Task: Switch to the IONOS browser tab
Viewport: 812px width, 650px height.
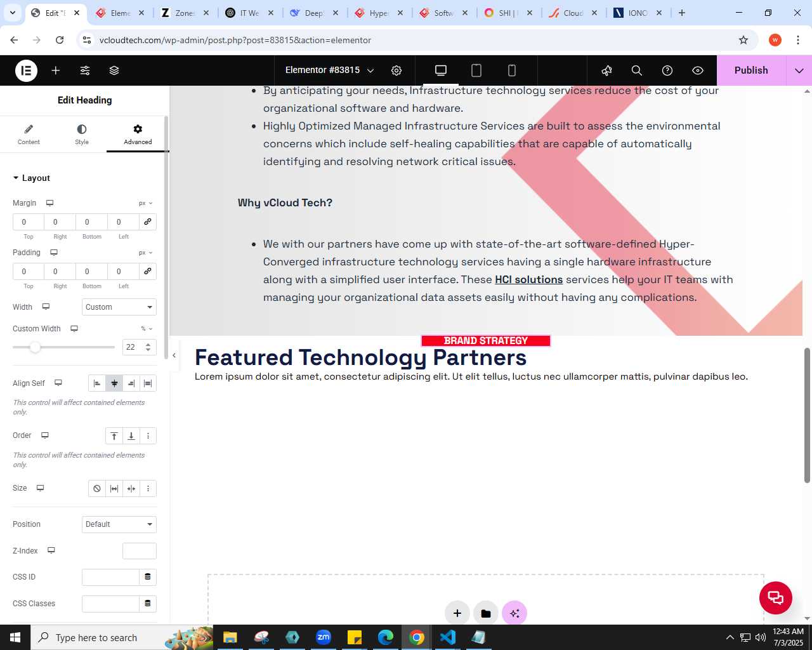Action: 638,13
